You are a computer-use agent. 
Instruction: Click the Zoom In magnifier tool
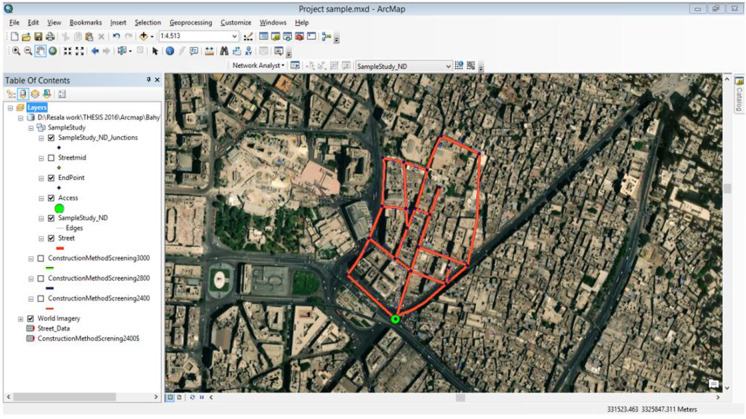[x=16, y=51]
